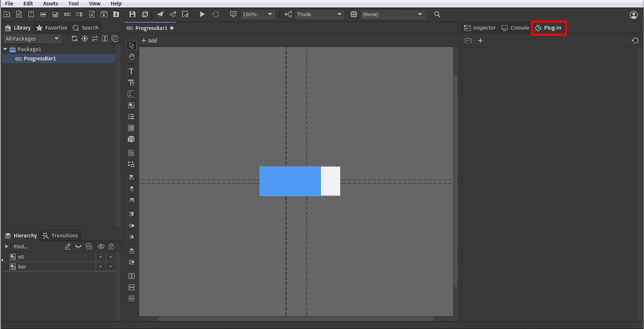This screenshot has width=644, height=329.
Task: Click the Save icon in the top toolbar
Action: pos(132,15)
